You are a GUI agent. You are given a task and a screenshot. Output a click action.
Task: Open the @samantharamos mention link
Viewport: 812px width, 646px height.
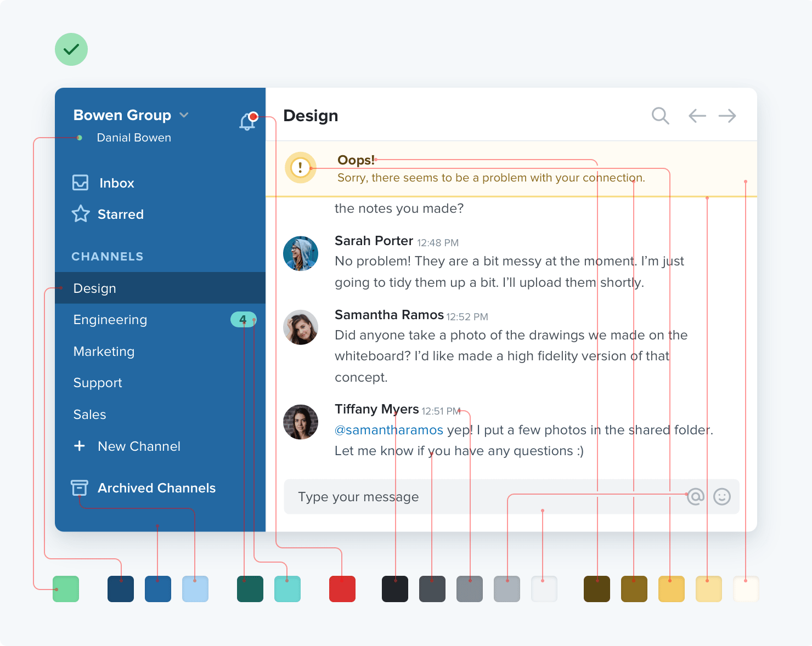pyautogui.click(x=389, y=430)
